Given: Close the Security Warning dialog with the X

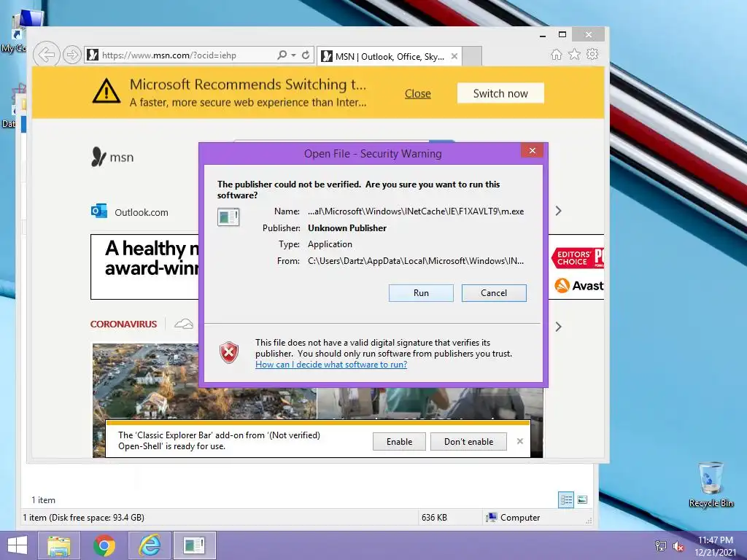Looking at the screenshot, I should pyautogui.click(x=532, y=151).
